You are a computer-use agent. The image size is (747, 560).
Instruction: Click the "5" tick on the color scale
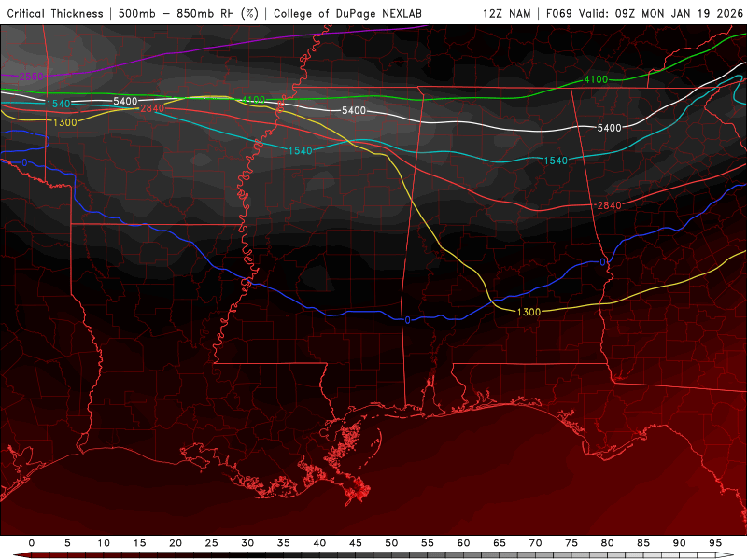click(x=67, y=543)
